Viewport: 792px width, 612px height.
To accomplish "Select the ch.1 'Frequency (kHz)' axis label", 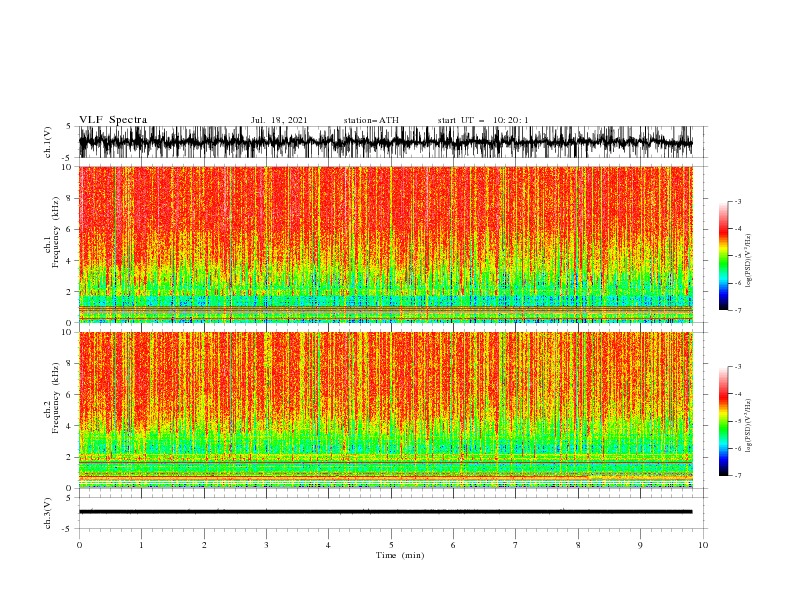I will tap(56, 232).
